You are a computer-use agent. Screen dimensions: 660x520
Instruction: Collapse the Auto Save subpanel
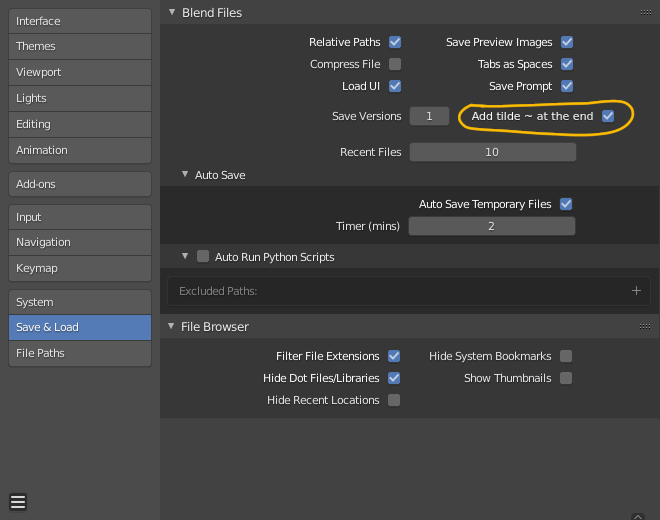tap(185, 174)
